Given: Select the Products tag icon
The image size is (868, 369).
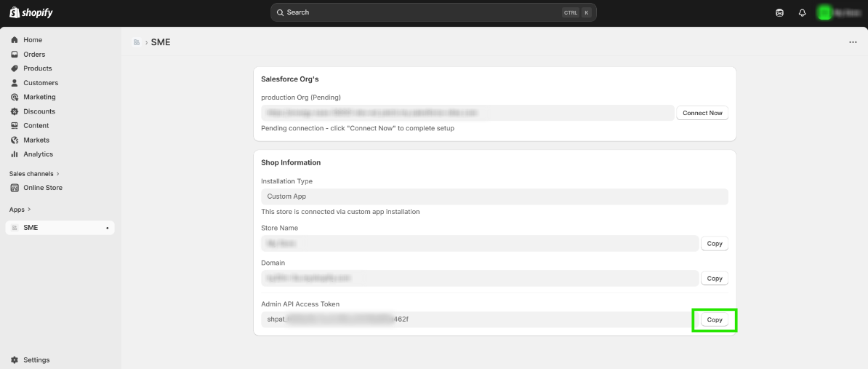Looking at the screenshot, I should point(15,68).
